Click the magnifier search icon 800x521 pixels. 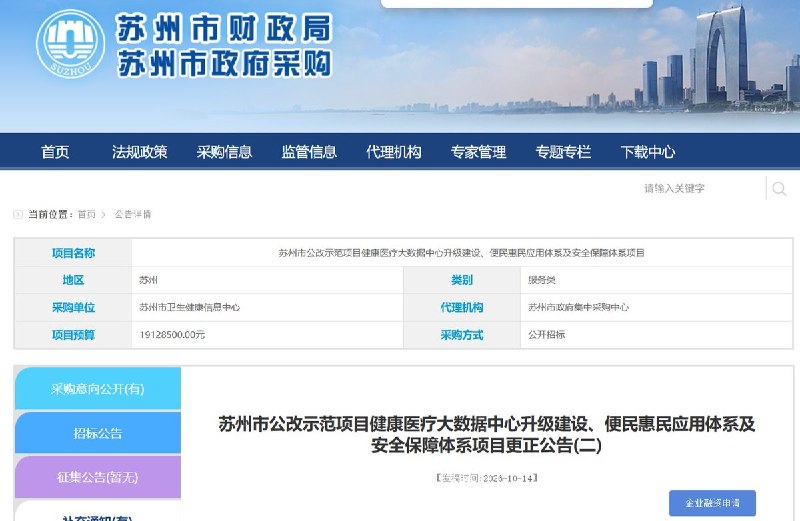click(779, 189)
